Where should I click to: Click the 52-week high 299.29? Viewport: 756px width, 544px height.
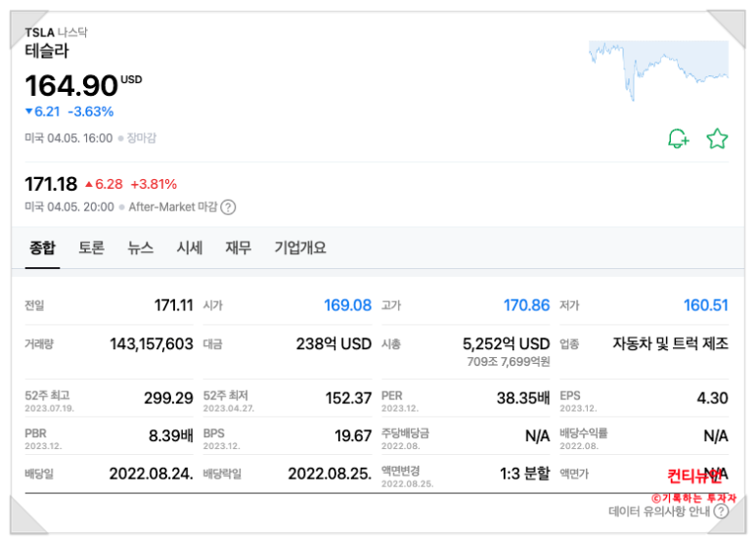(169, 398)
